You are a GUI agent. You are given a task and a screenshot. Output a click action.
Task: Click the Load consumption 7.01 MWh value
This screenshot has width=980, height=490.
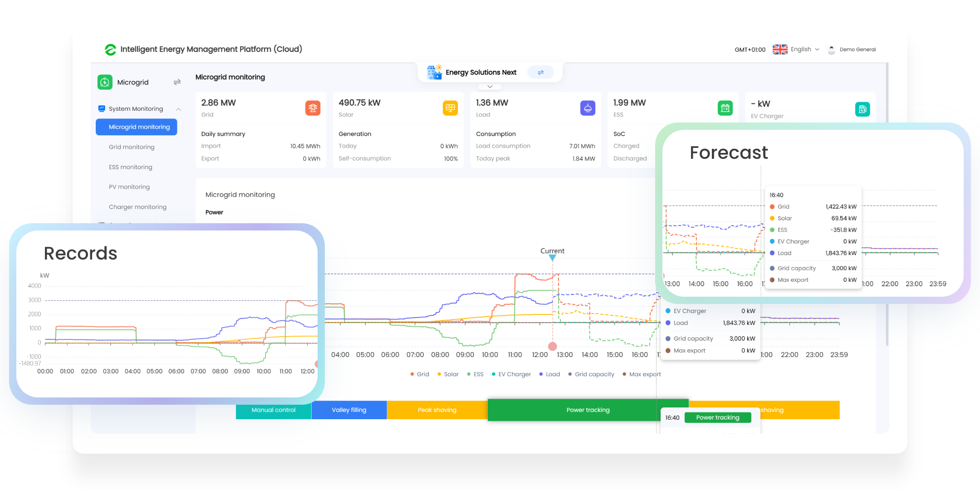pos(582,146)
